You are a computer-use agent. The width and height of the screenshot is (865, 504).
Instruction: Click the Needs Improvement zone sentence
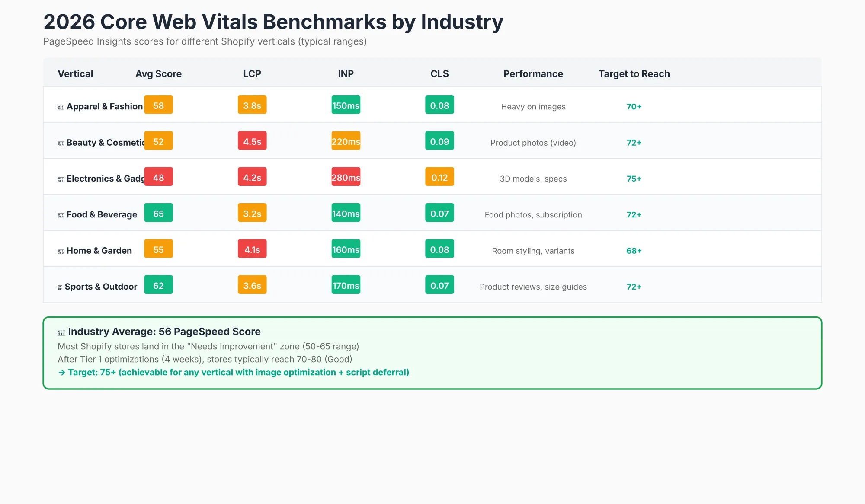point(208,346)
